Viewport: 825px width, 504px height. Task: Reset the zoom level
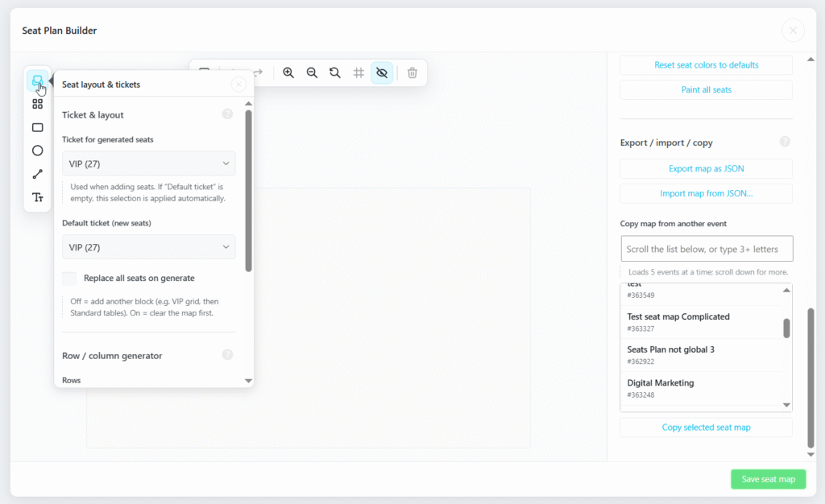pos(335,72)
